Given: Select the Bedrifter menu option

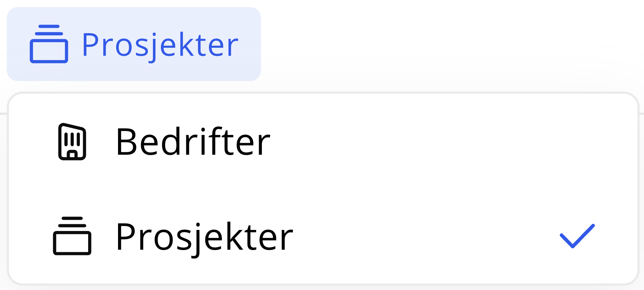Looking at the screenshot, I should point(323,142).
